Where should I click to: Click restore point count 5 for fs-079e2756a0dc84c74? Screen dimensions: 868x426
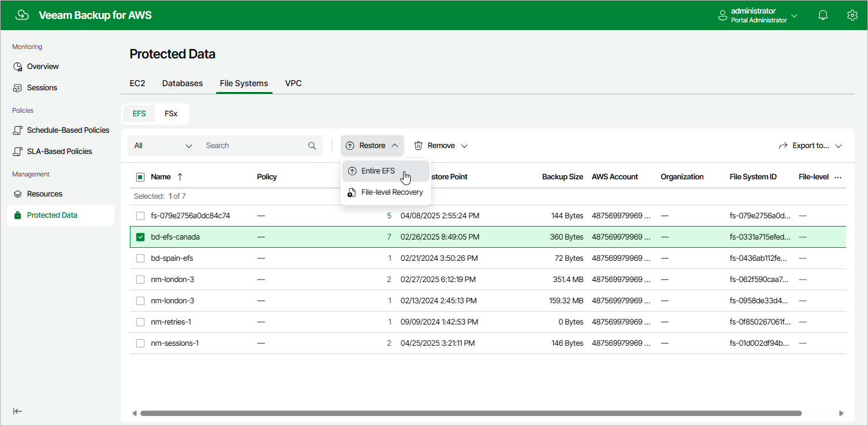389,216
